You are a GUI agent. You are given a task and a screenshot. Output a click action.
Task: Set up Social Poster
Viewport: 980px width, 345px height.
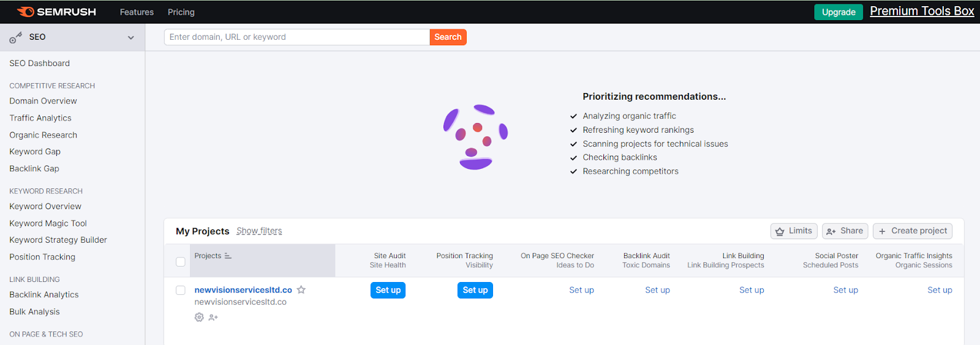click(x=845, y=290)
